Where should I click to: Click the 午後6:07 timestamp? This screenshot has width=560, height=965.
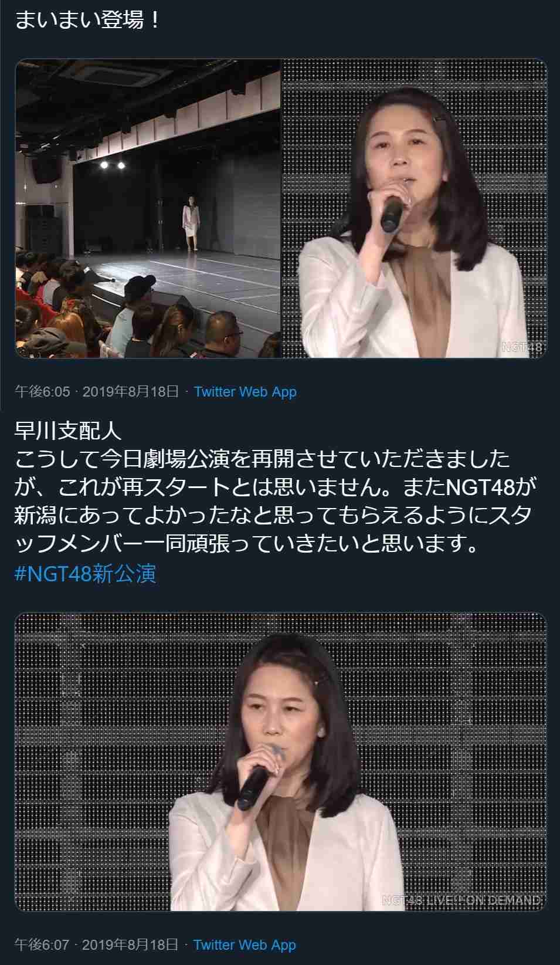pyautogui.click(x=42, y=945)
